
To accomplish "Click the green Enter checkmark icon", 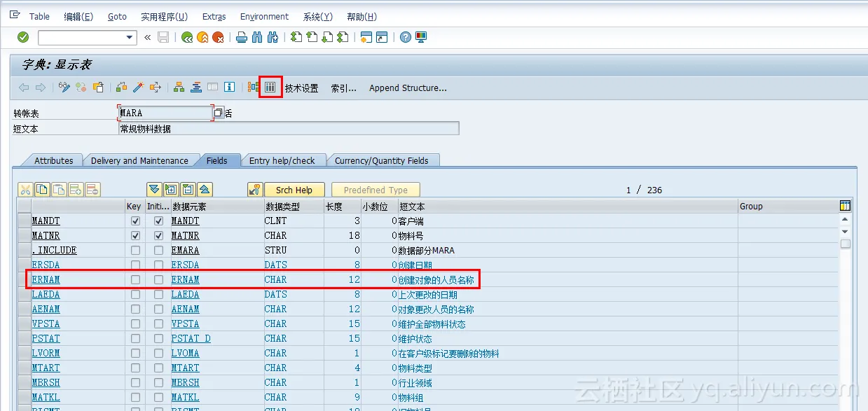I will tap(23, 37).
